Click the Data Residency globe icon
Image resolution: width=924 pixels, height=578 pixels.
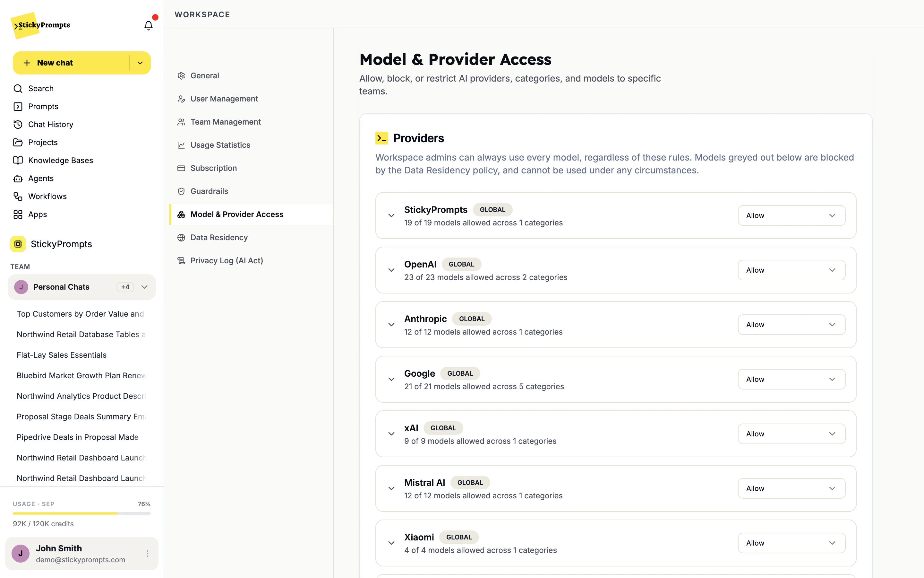click(x=181, y=237)
